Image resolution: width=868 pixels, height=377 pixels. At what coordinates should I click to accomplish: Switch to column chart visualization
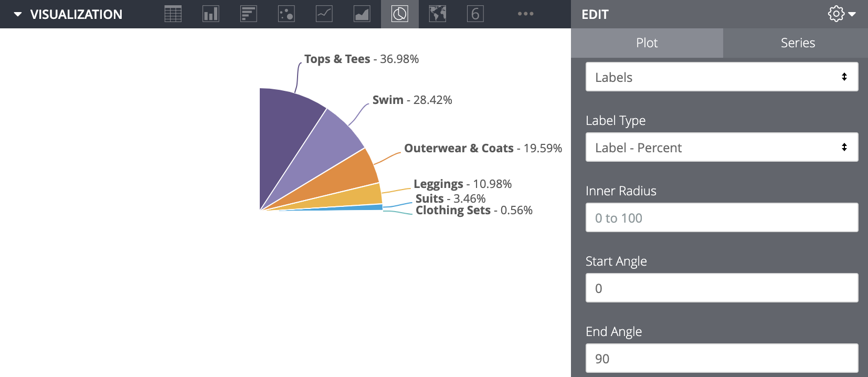click(x=211, y=14)
